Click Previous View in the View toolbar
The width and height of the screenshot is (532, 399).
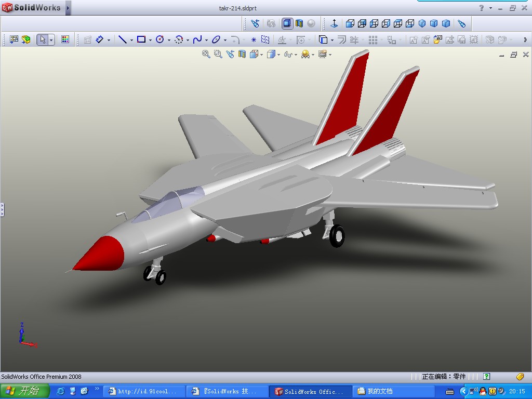255,23
